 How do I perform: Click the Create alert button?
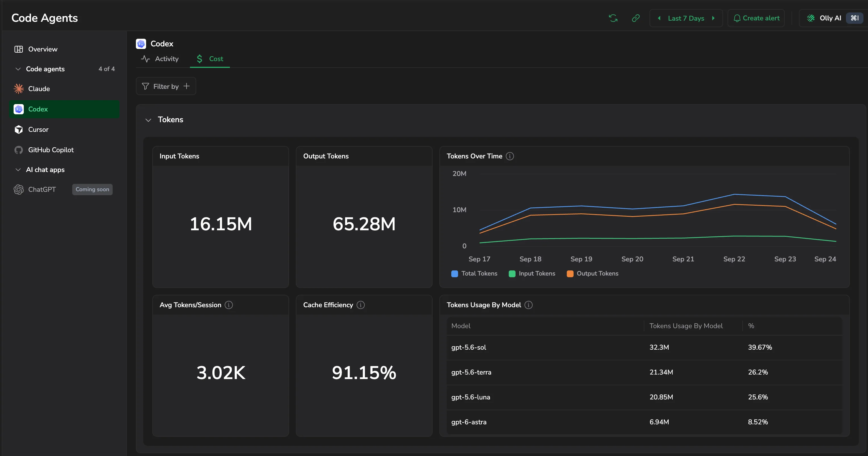tap(756, 18)
